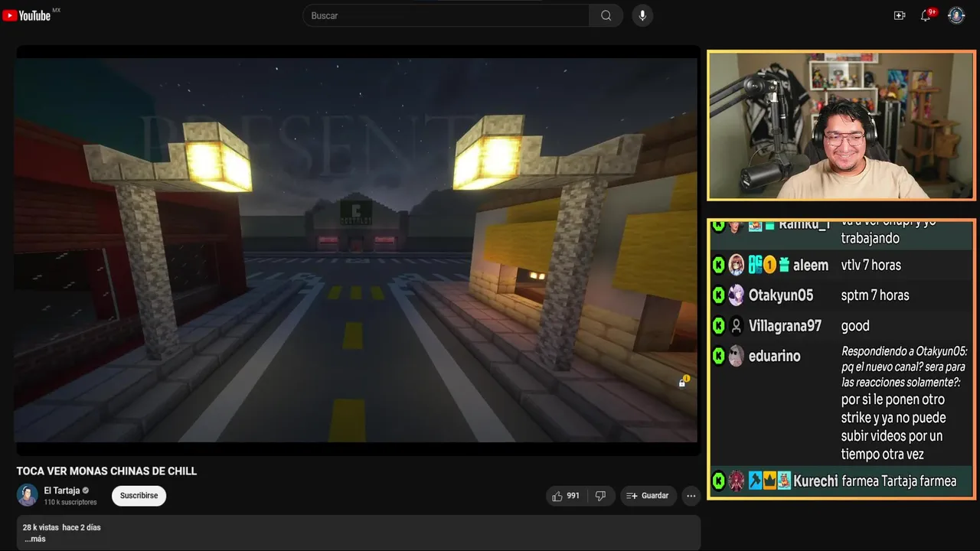
Task: Click the Kick icon beside aleem
Action: [x=718, y=265]
